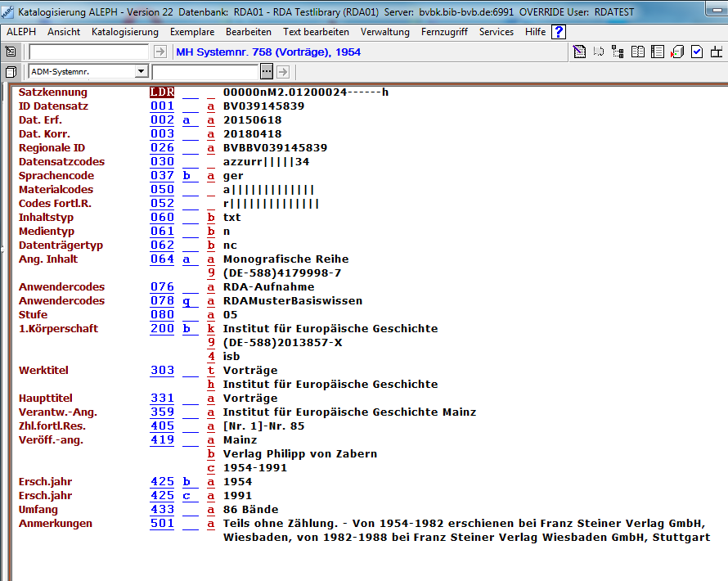Click the items cube icon beside ADM-Systemnr.
728x581 pixels.
(x=11, y=72)
